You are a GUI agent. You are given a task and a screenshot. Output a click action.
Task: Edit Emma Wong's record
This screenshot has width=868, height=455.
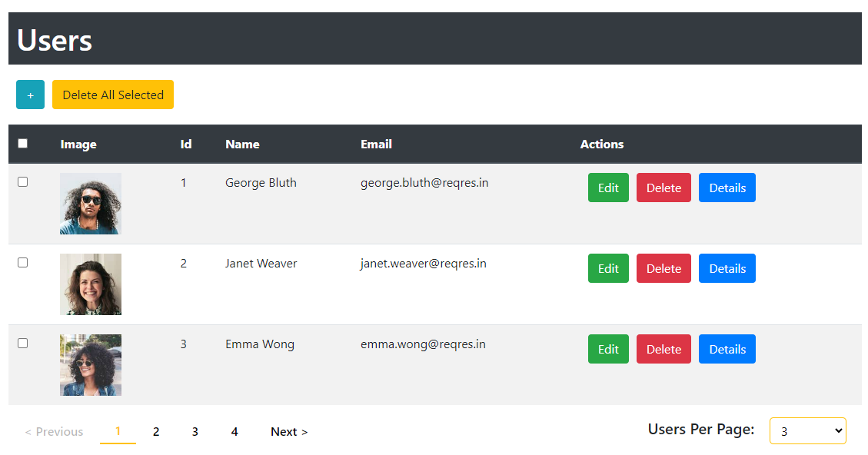coord(608,349)
